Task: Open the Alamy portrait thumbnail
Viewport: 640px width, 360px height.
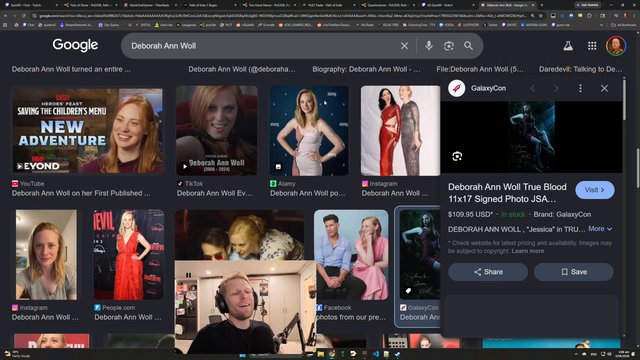Action: click(x=309, y=131)
